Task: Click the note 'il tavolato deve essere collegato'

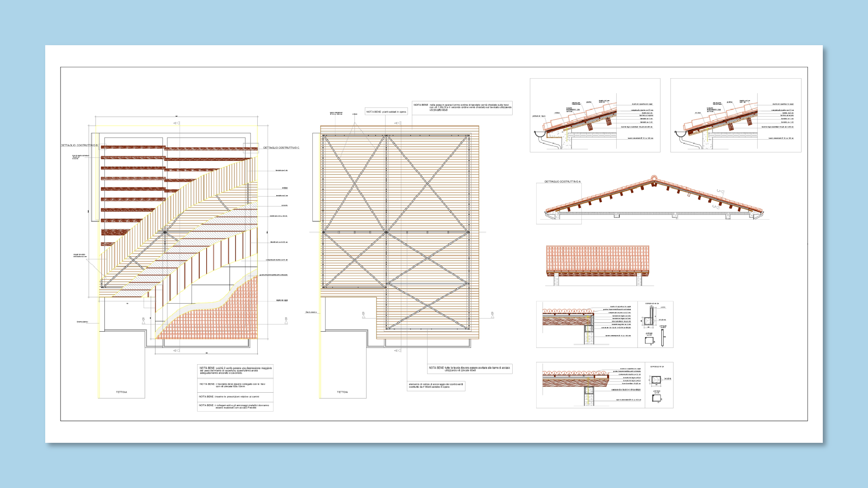Action: click(x=236, y=385)
